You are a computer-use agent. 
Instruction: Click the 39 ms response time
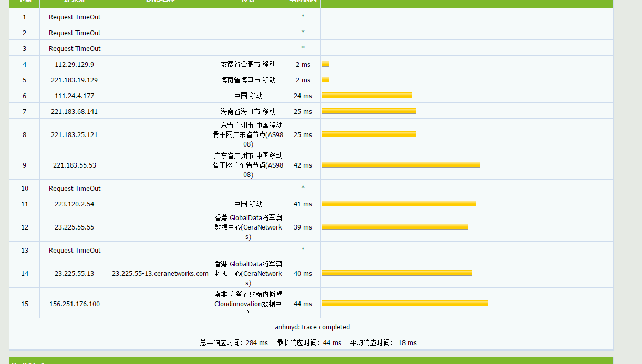303,227
